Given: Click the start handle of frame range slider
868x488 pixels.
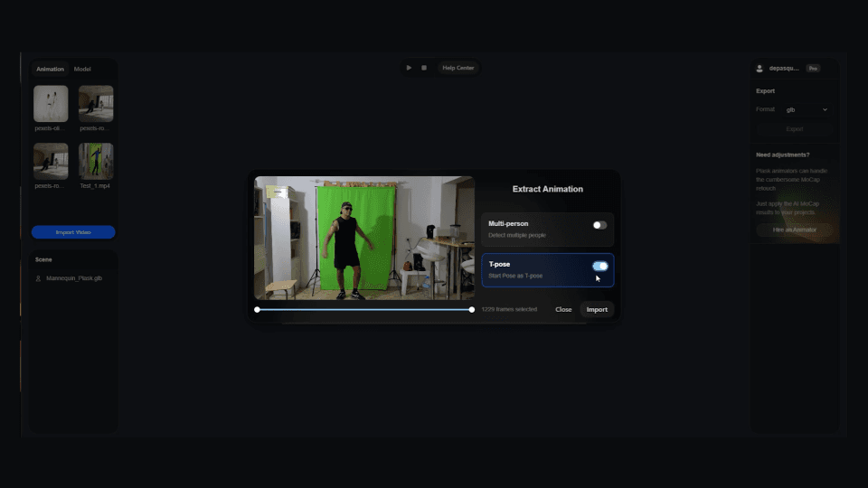Looking at the screenshot, I should pos(257,309).
